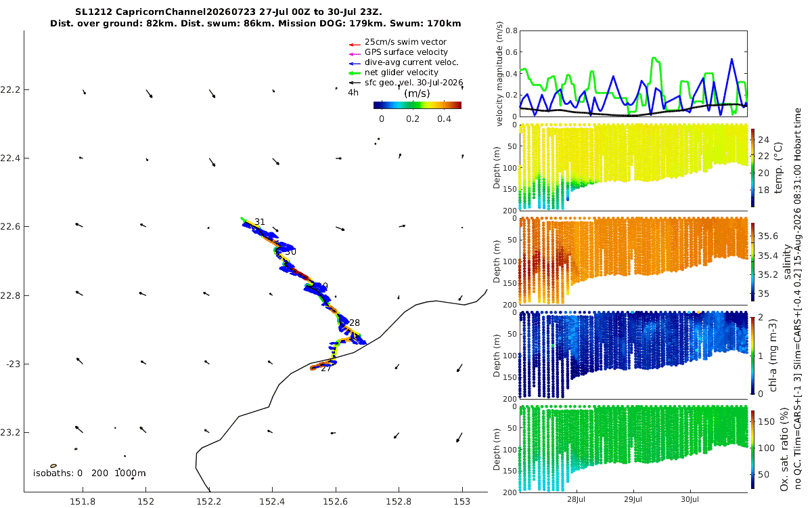Click the chl-a colorbar
Image resolution: width=812 pixels, height=508 pixels.
coord(754,354)
